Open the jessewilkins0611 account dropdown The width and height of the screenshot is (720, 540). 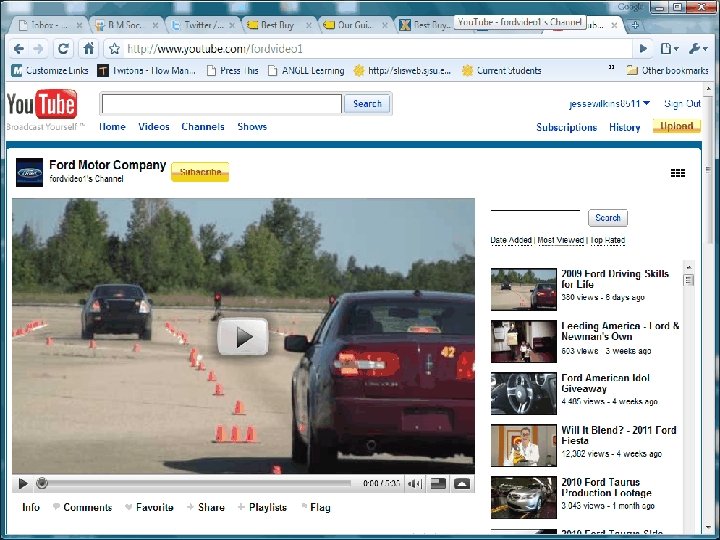(x=609, y=104)
